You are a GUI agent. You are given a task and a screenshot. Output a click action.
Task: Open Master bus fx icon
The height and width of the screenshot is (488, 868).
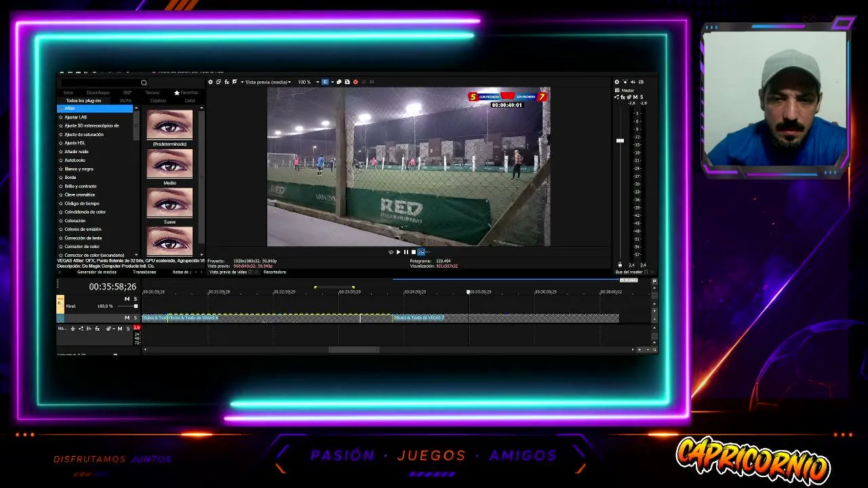tap(623, 97)
